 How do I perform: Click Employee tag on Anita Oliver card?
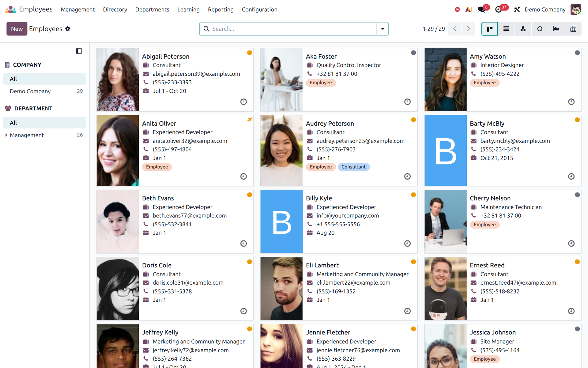(157, 167)
